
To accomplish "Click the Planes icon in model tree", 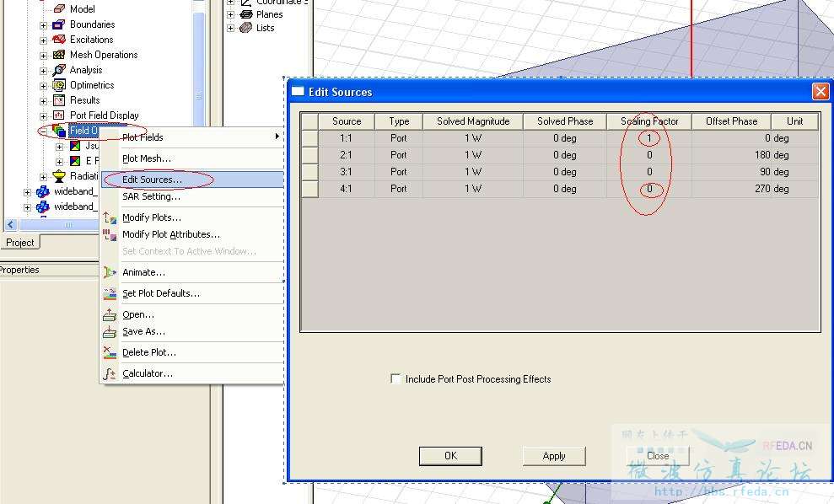I will point(245,14).
